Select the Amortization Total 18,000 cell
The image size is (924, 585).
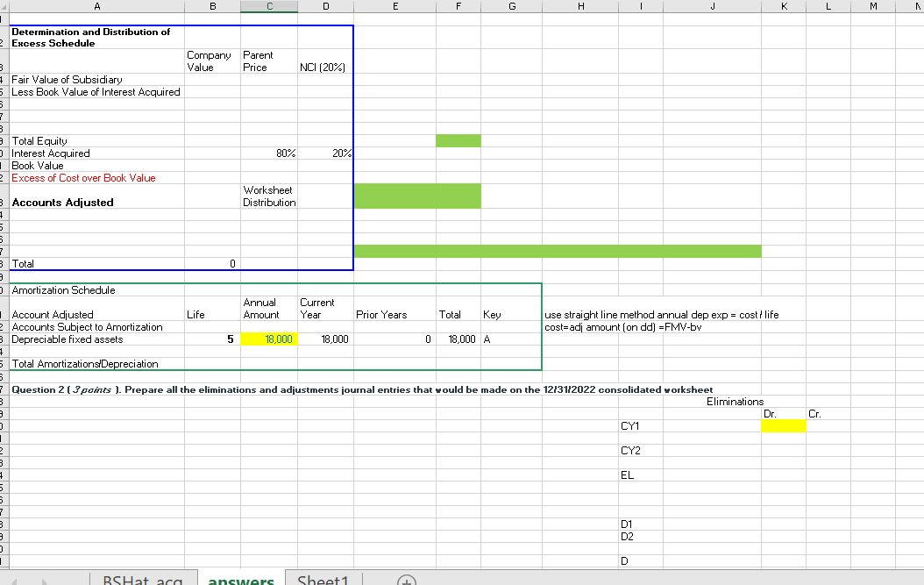click(458, 339)
